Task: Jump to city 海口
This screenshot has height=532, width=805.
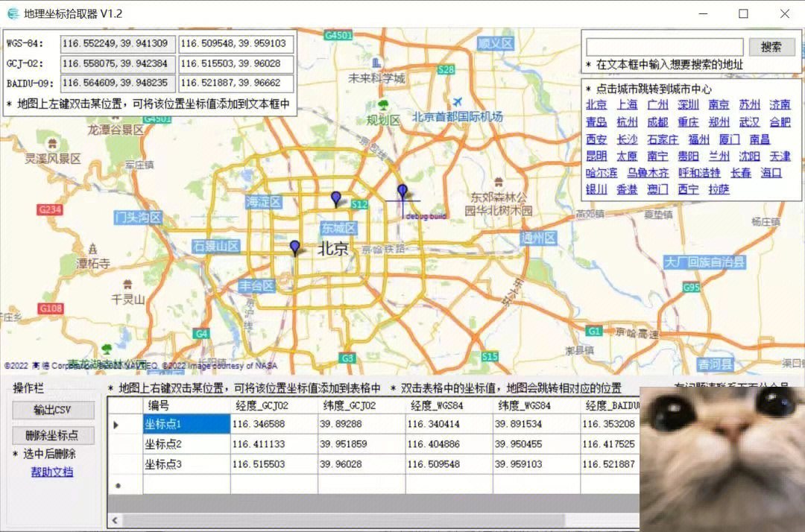Action: pyautogui.click(x=771, y=173)
